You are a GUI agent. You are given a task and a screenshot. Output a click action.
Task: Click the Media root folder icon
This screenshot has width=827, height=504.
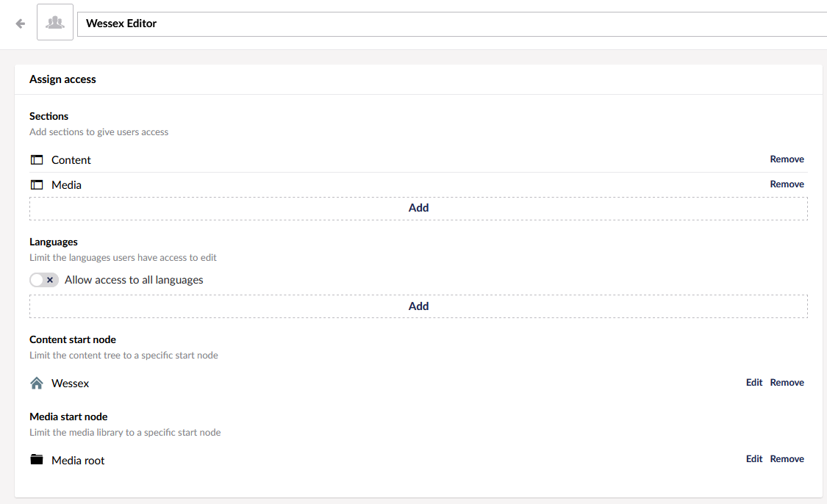point(37,459)
